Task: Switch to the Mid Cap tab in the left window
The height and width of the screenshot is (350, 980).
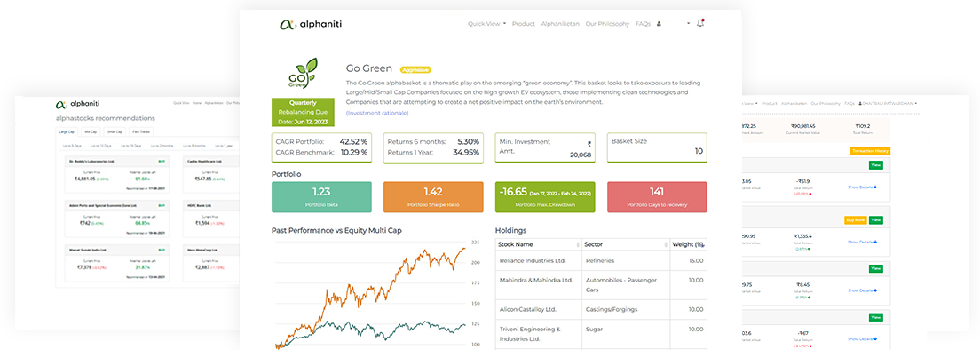Action: [90, 131]
